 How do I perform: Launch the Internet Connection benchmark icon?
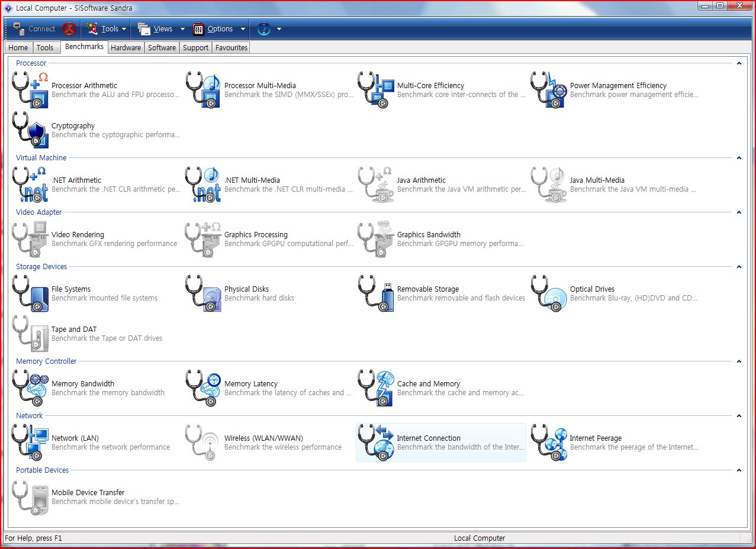(376, 443)
